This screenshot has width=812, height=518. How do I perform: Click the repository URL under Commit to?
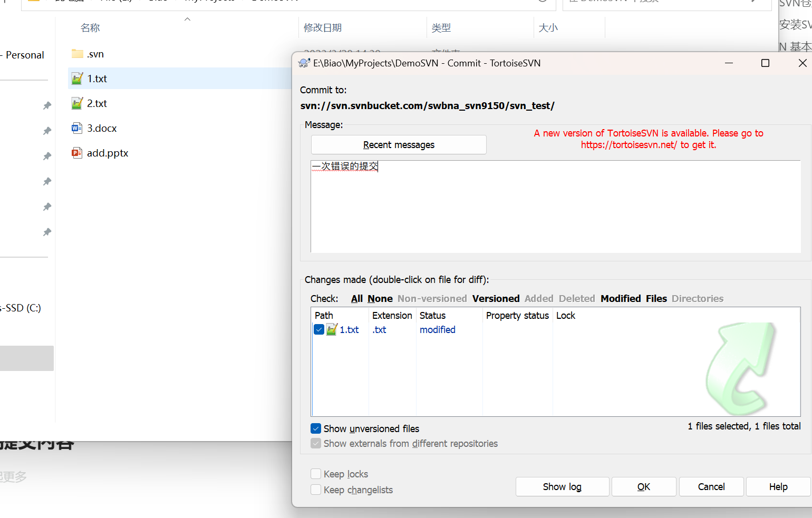(428, 105)
